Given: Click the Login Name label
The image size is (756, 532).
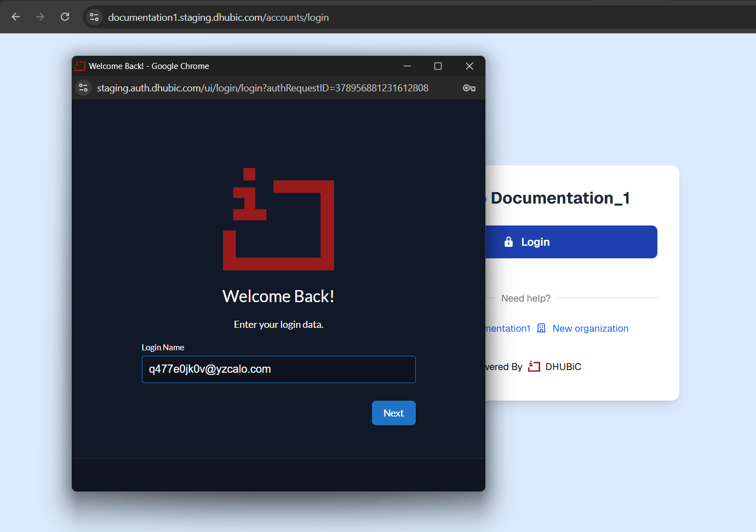Looking at the screenshot, I should [163, 348].
